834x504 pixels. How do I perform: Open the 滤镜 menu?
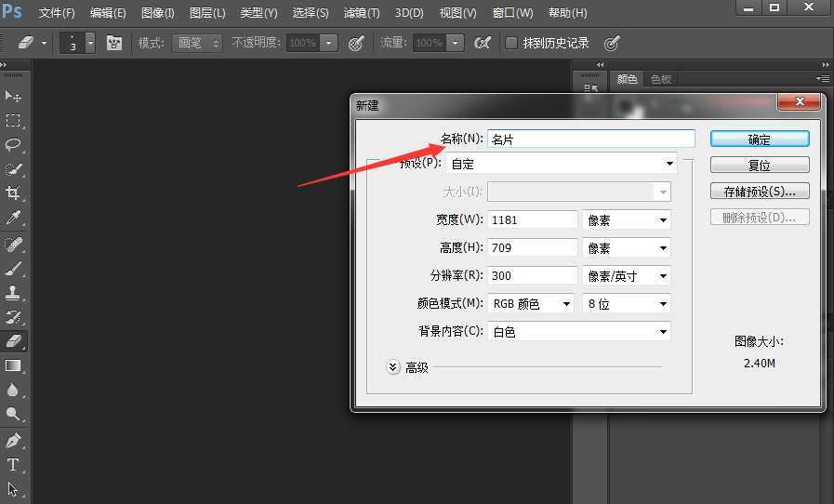point(362,13)
